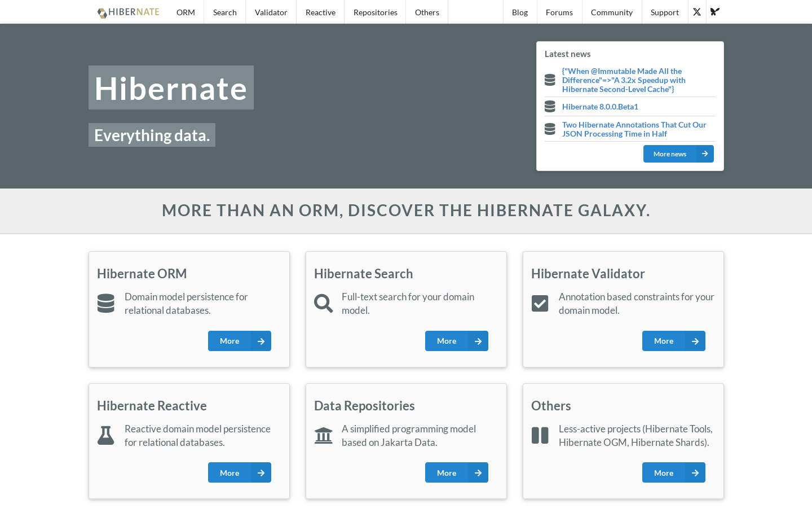Open the Forums navigation link
This screenshot has width=812, height=508.
point(559,12)
